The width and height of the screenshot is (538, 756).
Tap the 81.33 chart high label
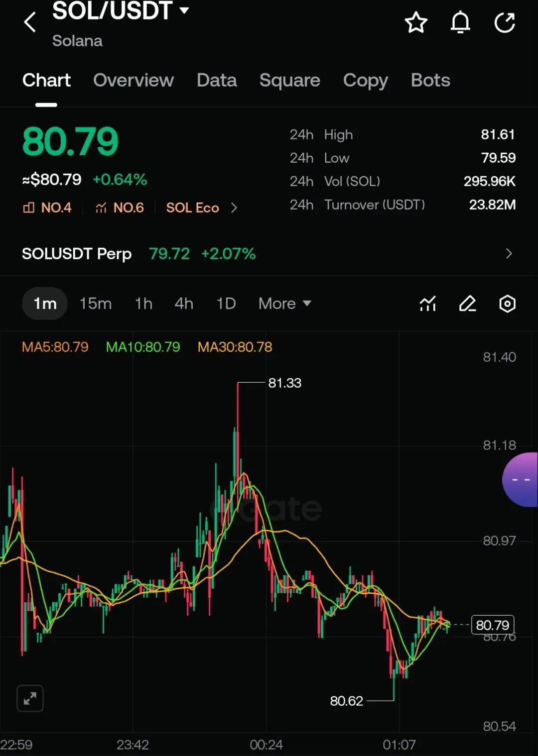pos(285,383)
